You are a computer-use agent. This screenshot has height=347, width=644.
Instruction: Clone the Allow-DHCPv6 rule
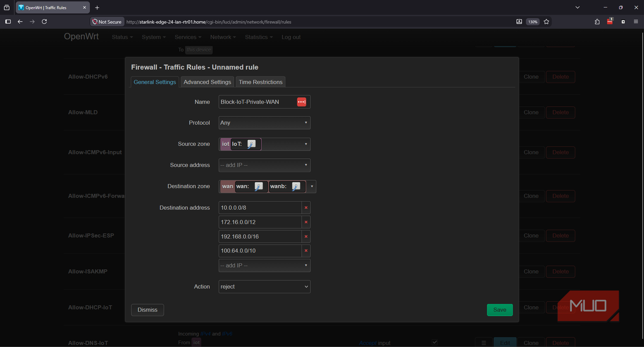click(531, 77)
